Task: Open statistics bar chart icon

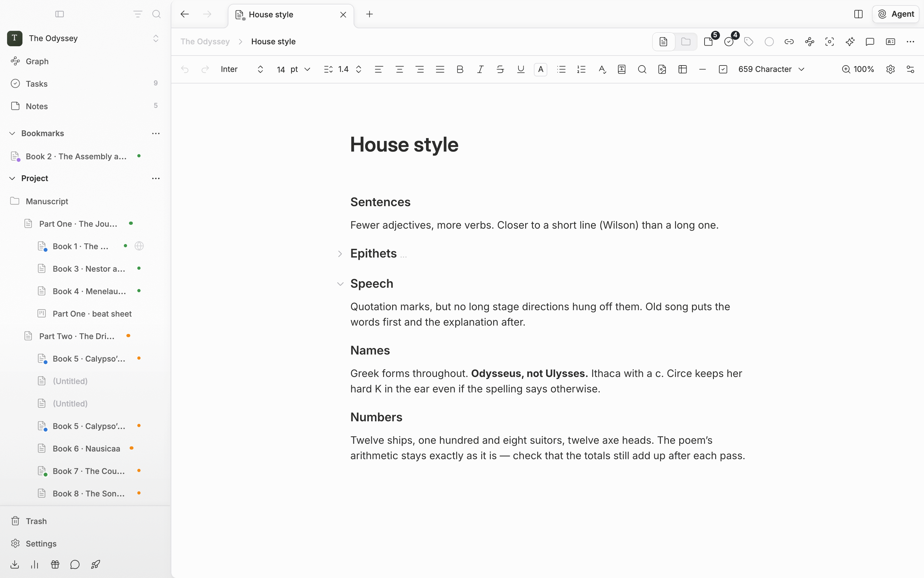Action: (35, 564)
